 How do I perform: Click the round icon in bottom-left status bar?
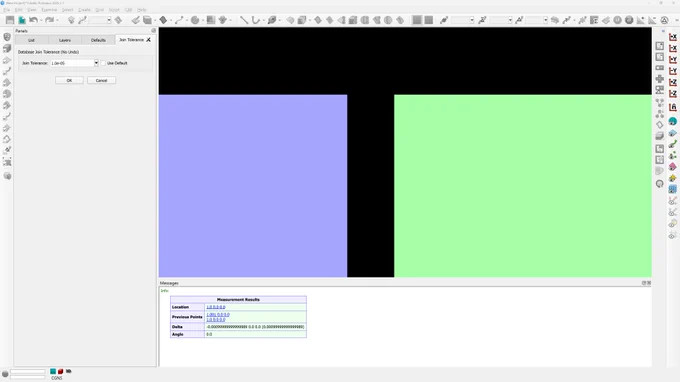pyautogui.click(x=5, y=373)
